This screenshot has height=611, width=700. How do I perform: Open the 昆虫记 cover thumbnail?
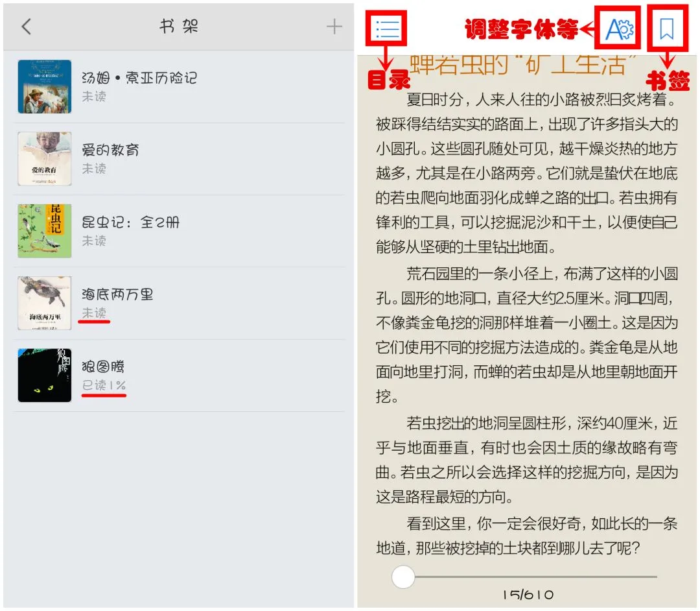pyautogui.click(x=45, y=231)
